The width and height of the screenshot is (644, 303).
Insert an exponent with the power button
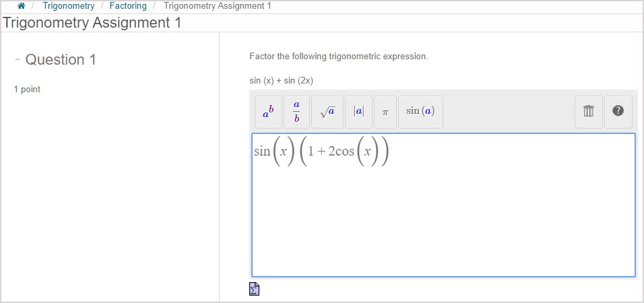click(267, 112)
